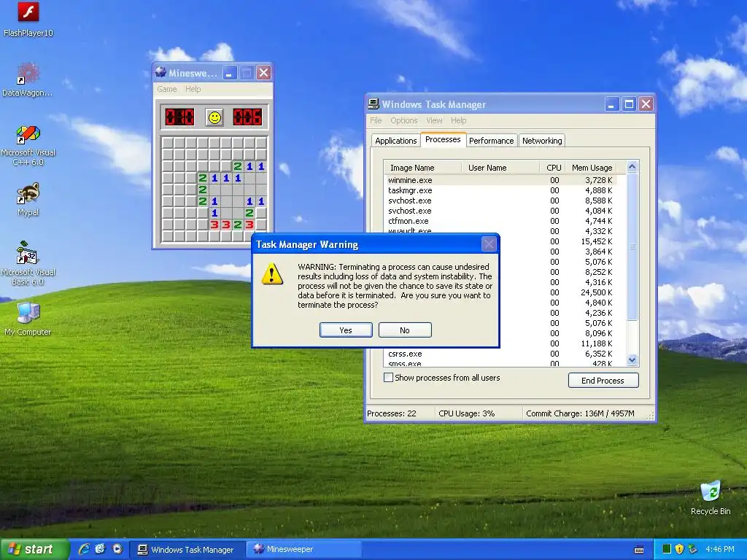Click the taskbar clock showing 4:46 PM

720,550
